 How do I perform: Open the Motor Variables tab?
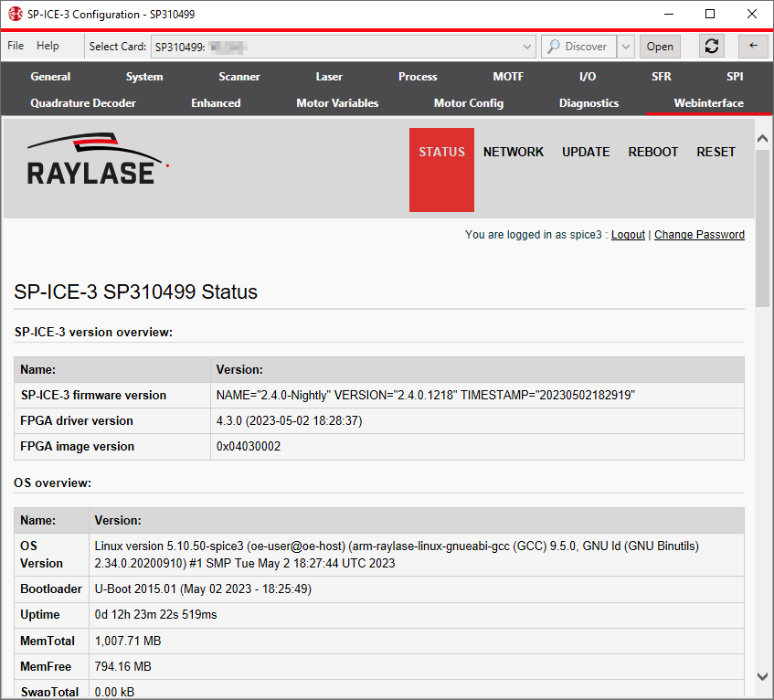[337, 103]
